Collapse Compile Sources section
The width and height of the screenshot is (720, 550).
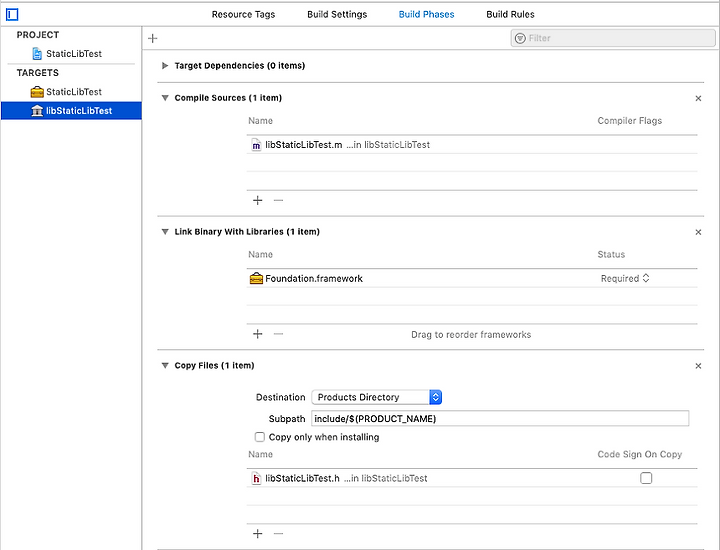click(x=165, y=98)
